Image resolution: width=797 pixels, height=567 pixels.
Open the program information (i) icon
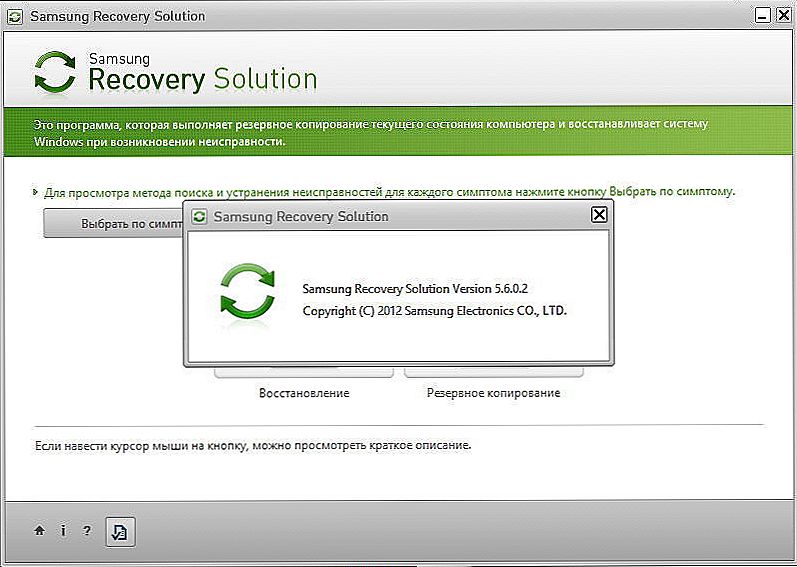click(x=63, y=531)
